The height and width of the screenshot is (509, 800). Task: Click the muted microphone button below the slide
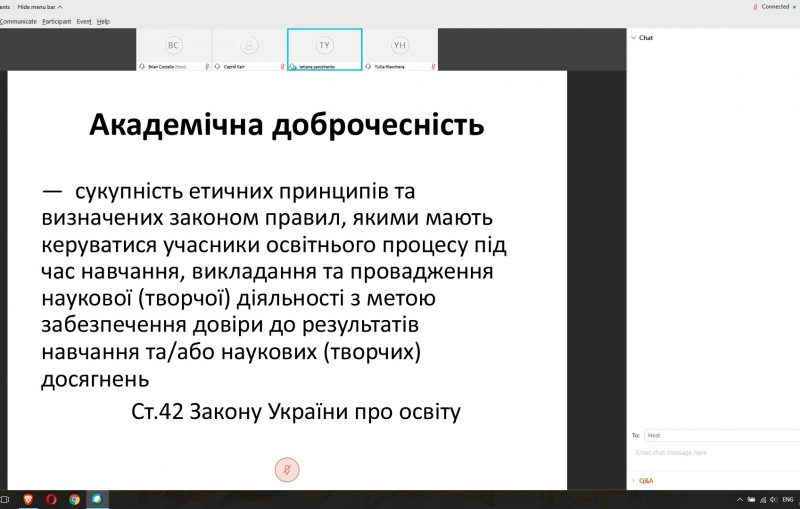287,469
